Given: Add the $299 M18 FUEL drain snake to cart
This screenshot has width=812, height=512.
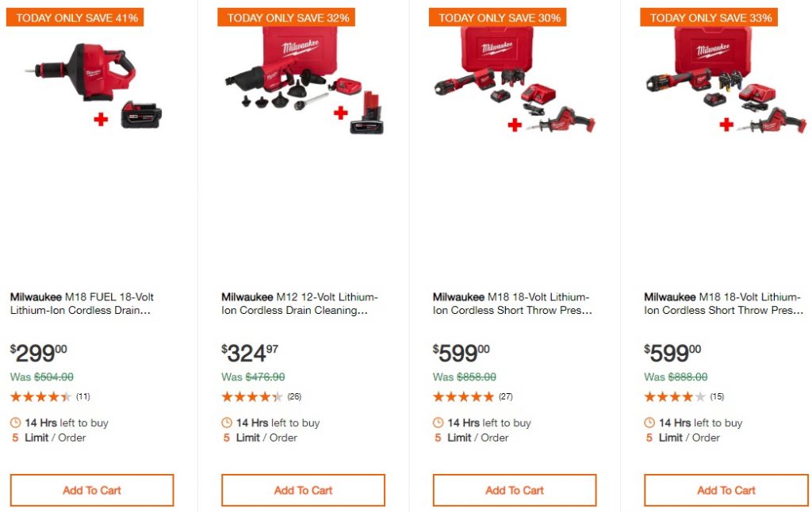Looking at the screenshot, I should pos(92,491).
